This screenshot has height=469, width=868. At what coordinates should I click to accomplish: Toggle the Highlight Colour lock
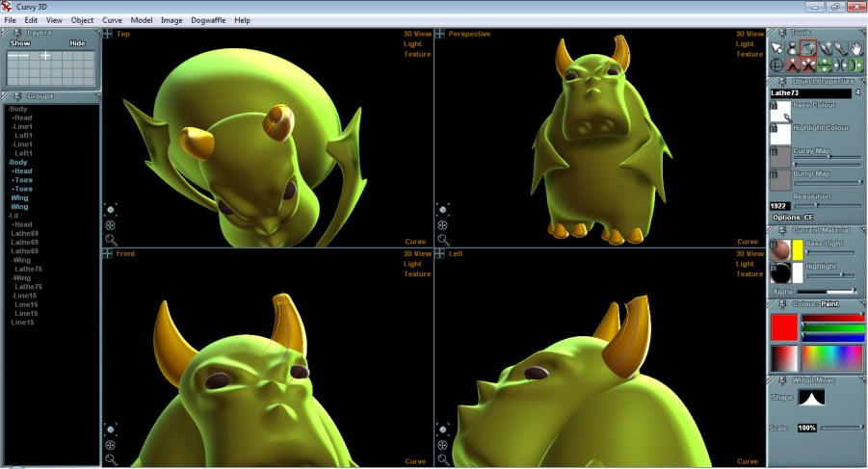[774, 128]
